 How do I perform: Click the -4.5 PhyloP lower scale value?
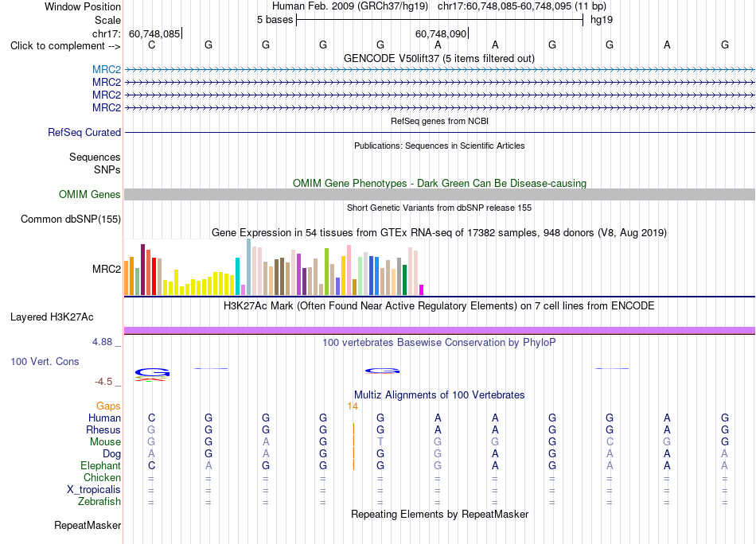(103, 382)
